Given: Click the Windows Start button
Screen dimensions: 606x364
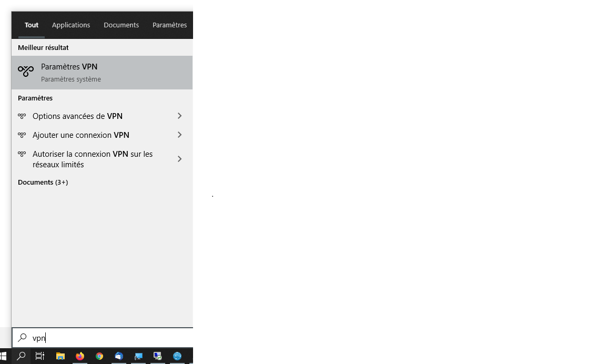Looking at the screenshot, I should [4, 356].
